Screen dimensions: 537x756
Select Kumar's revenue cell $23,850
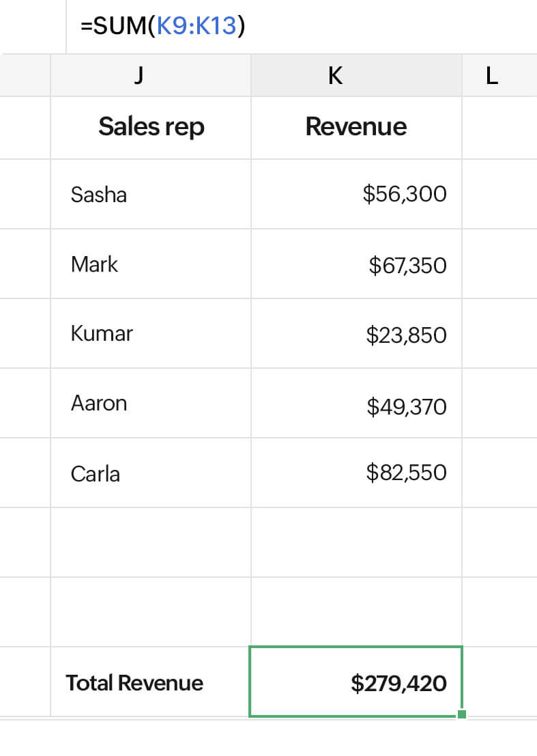click(x=355, y=334)
